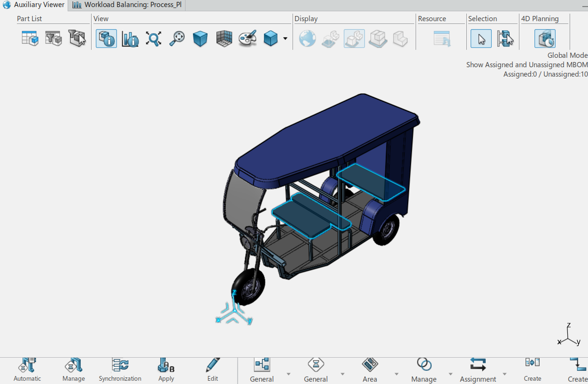
Task: Click General with the tree diagram icon
Action: pyautogui.click(x=262, y=370)
